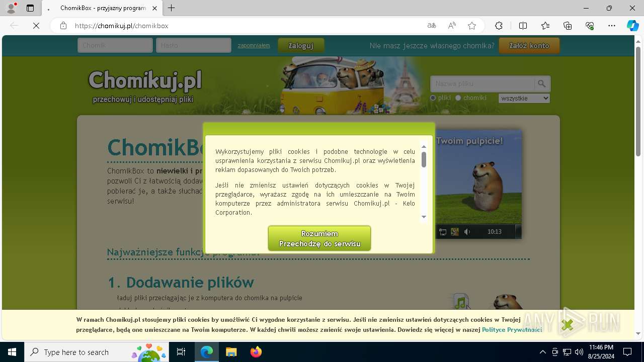Open a new tab with plus button

point(172,8)
